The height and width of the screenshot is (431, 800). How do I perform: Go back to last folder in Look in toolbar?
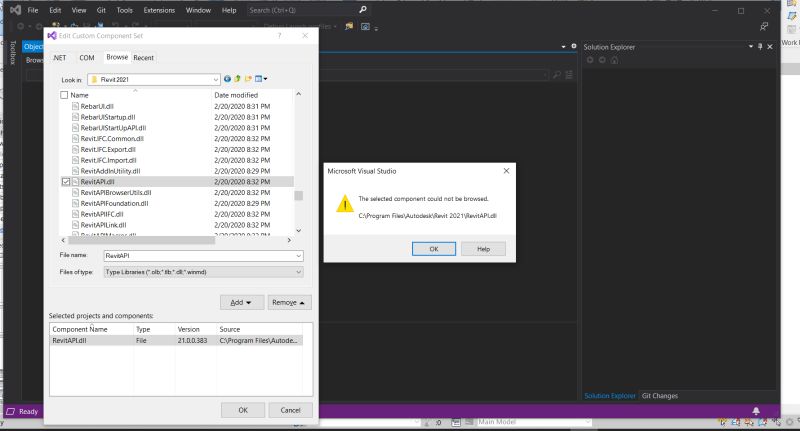click(227, 79)
